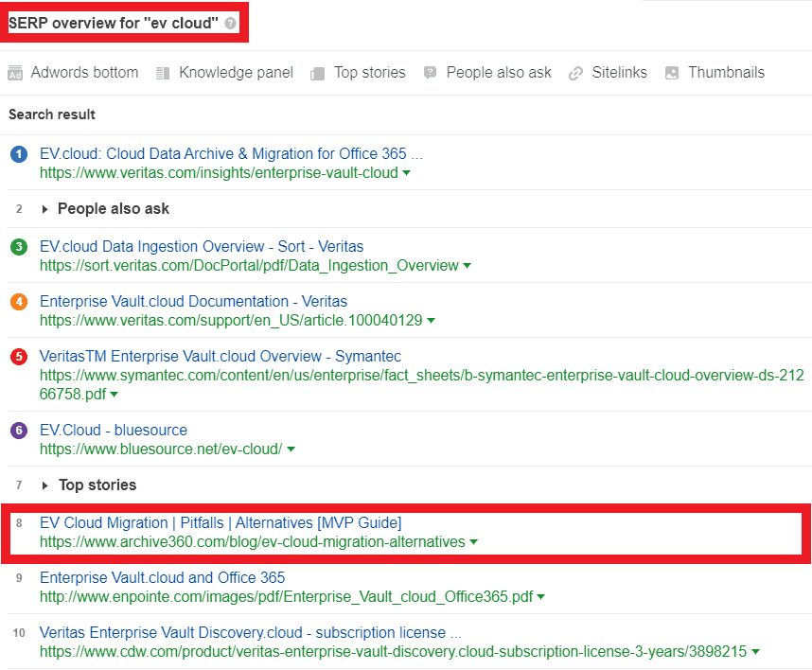This screenshot has width=812, height=670.
Task: Open dropdown next to cdw.com product URL
Action: pos(755,652)
